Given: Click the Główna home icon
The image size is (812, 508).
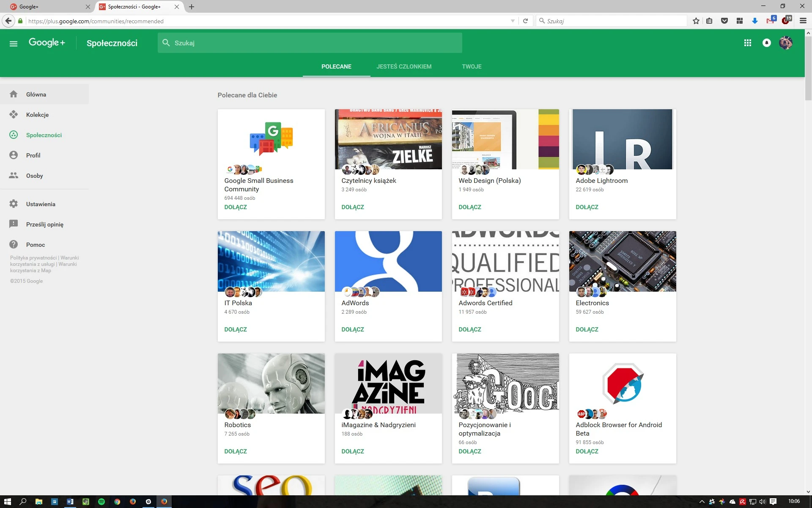Looking at the screenshot, I should [x=14, y=94].
